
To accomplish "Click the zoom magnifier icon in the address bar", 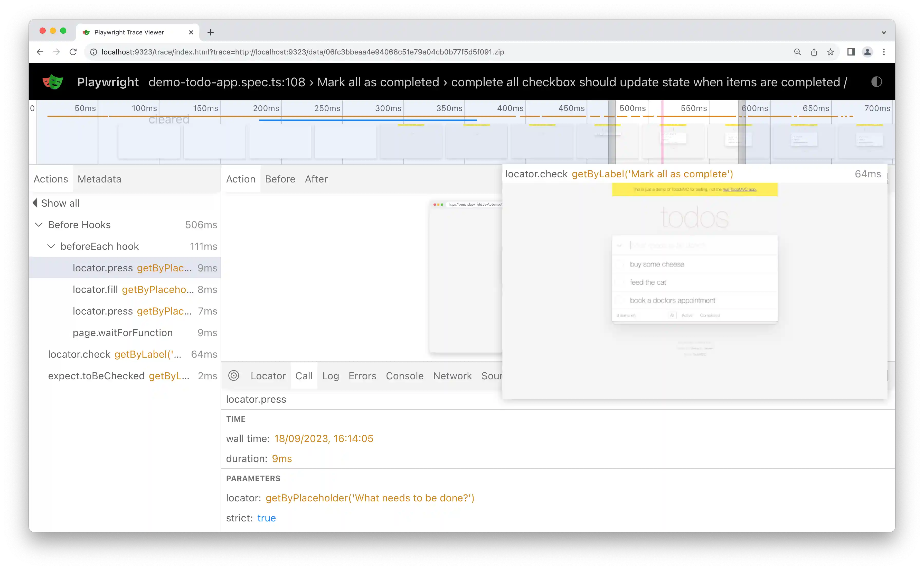I will click(x=797, y=52).
